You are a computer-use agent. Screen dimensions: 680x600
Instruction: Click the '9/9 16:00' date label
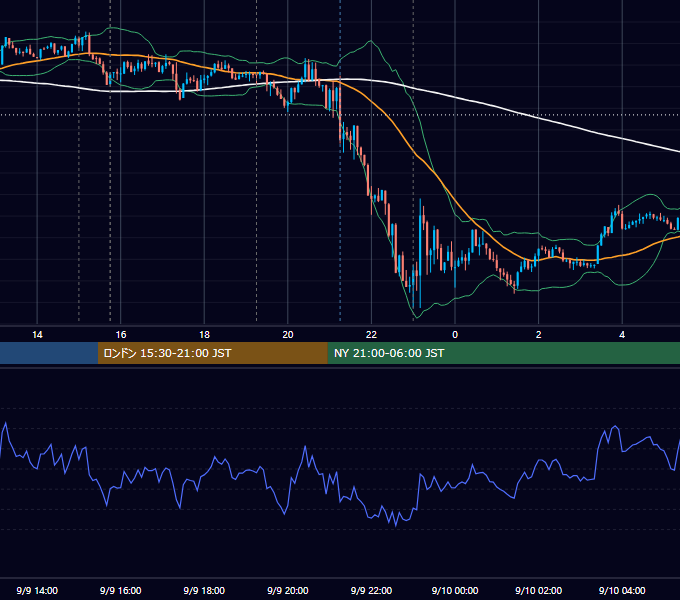click(121, 590)
